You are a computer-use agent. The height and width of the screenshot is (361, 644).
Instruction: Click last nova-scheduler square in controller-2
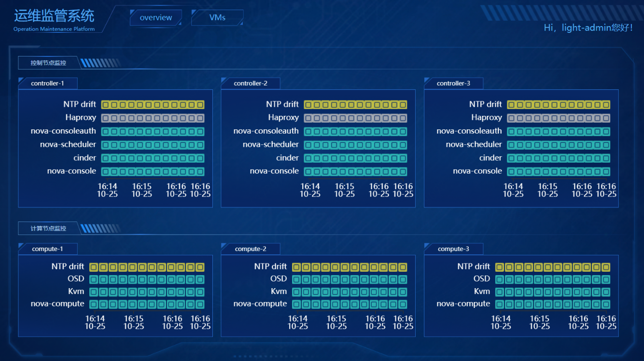(x=403, y=145)
